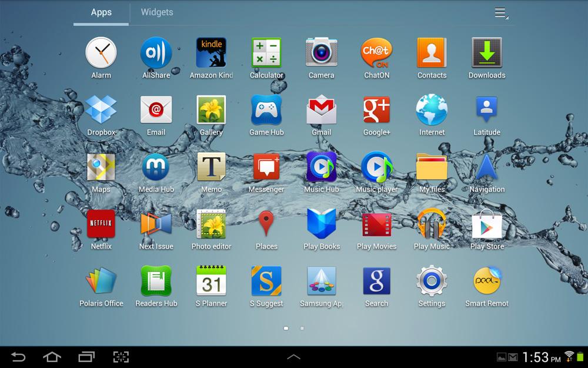Tap the Wi-Fi status icon
Image resolution: width=588 pixels, height=368 pixels.
[x=569, y=356]
